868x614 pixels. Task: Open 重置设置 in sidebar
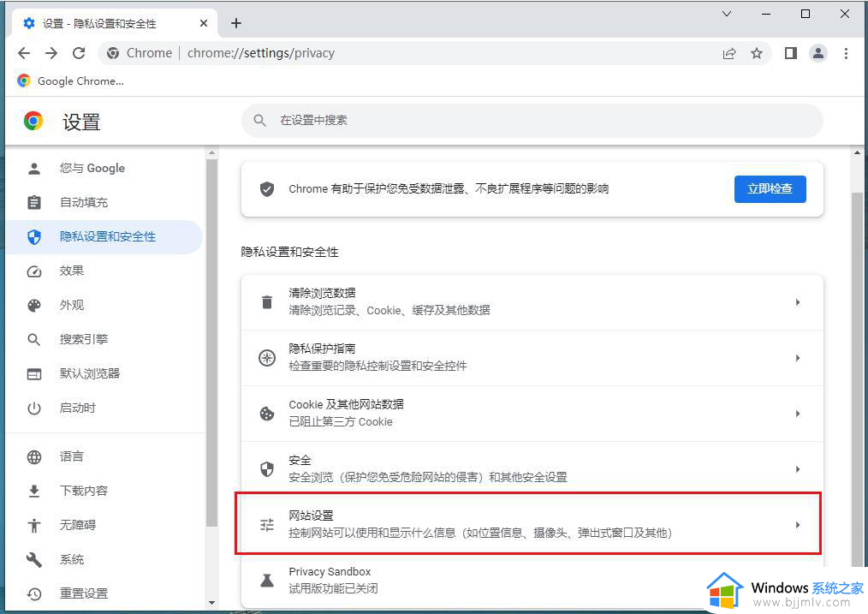[104, 593]
